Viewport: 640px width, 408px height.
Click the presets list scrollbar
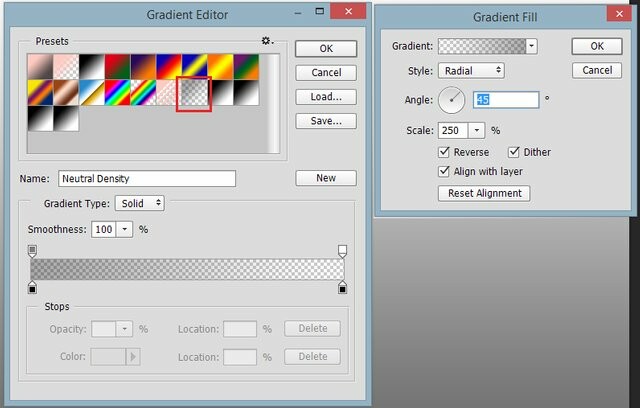(x=274, y=104)
